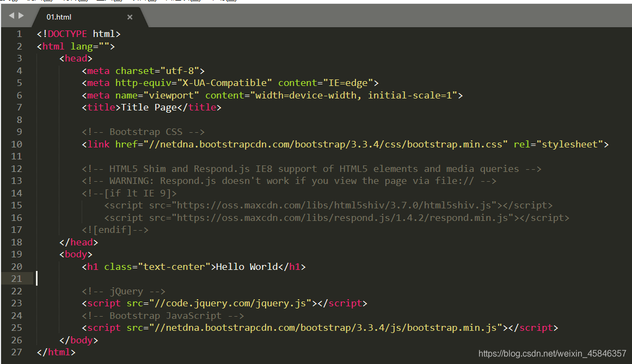Click the html5shiv.js script URL
Screen dimensions: 632x364
334,205
